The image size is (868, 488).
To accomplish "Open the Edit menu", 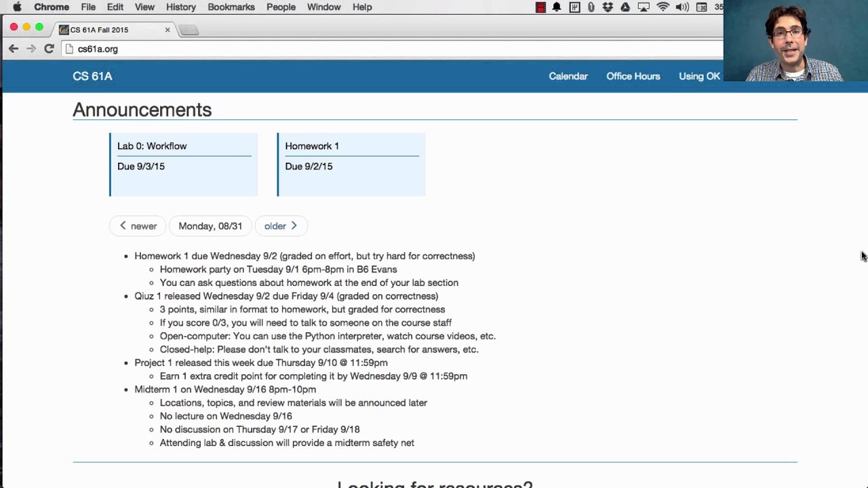I will (115, 7).
